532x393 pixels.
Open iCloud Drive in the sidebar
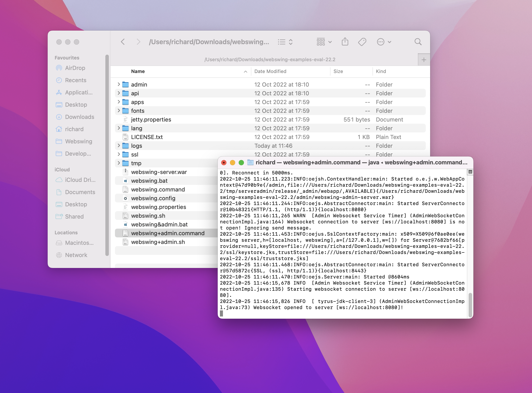tap(80, 180)
